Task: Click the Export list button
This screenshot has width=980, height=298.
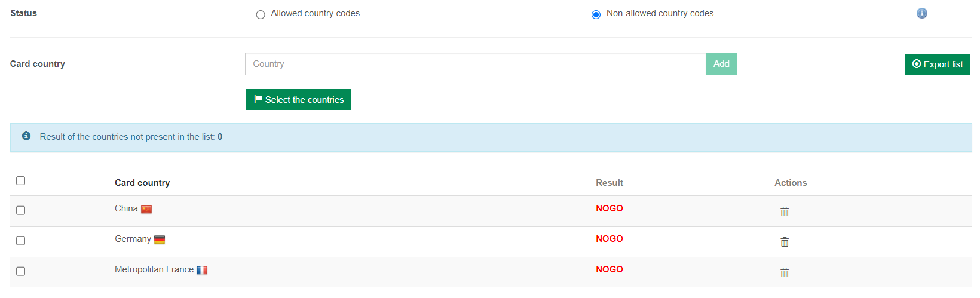Action: (937, 64)
